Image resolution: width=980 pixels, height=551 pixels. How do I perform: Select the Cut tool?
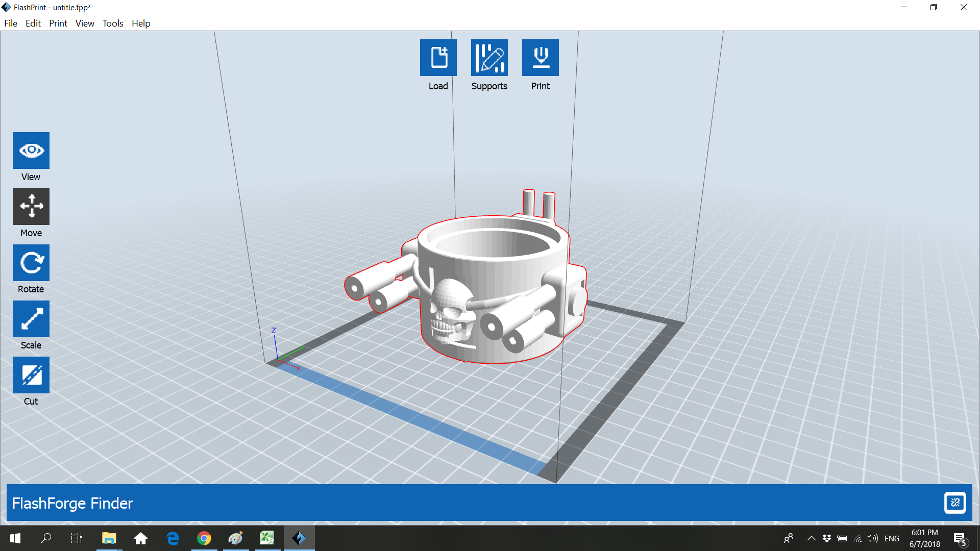pos(31,375)
